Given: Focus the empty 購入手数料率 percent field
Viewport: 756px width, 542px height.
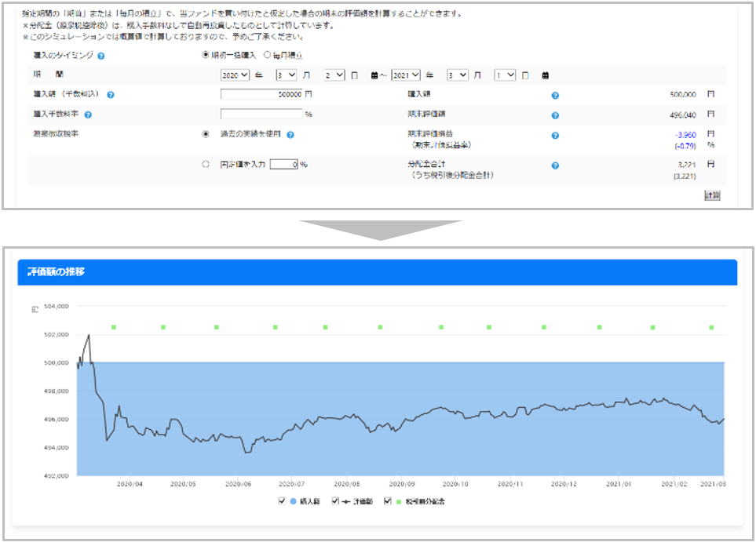Looking at the screenshot, I should [x=261, y=115].
